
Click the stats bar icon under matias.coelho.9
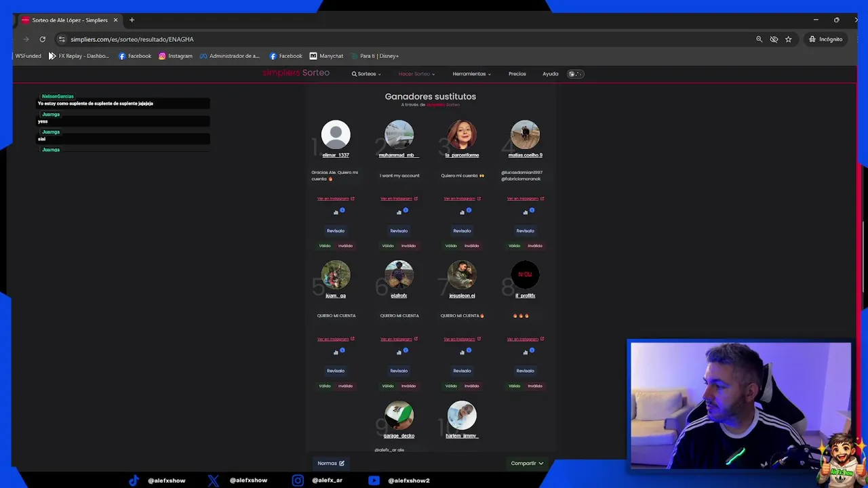tap(525, 213)
